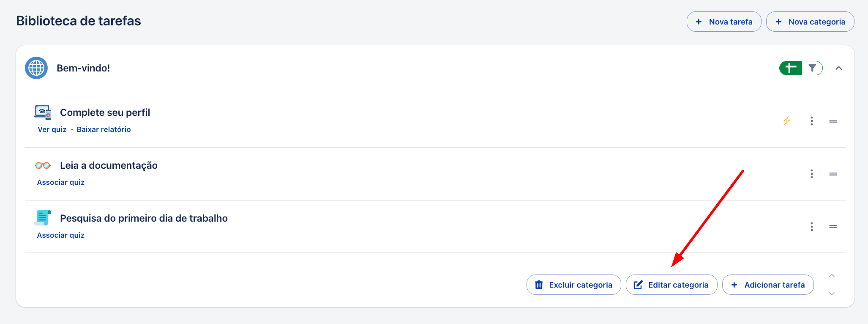Screen dimensions: 868x324
Task: Click the Baixar relatório link
Action: [104, 129]
